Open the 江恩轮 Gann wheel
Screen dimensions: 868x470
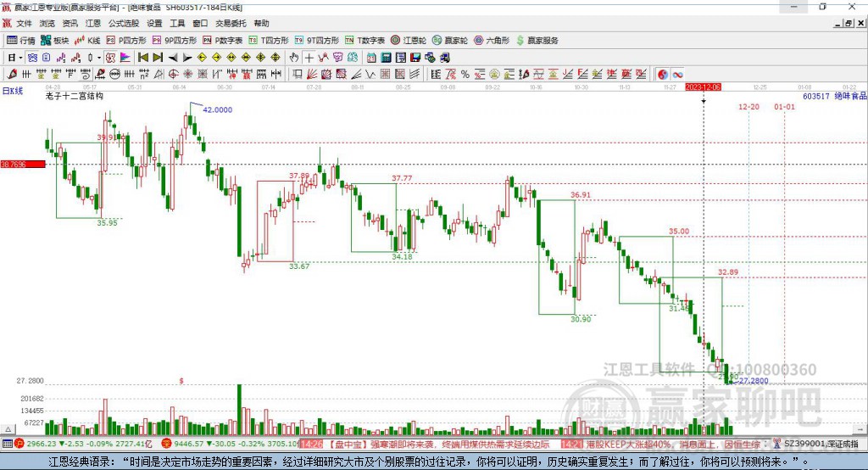pyautogui.click(x=409, y=41)
